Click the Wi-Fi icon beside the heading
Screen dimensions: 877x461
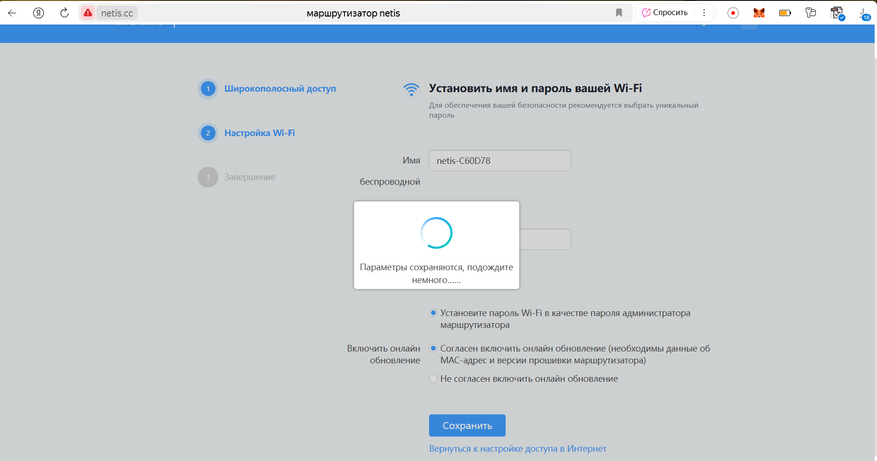click(x=411, y=89)
